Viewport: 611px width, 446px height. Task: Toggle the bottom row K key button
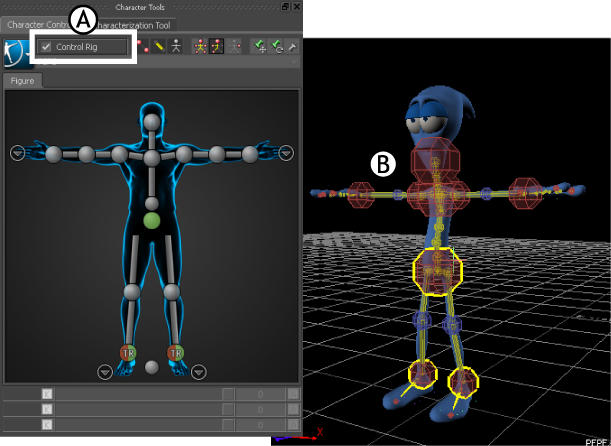coord(47,425)
